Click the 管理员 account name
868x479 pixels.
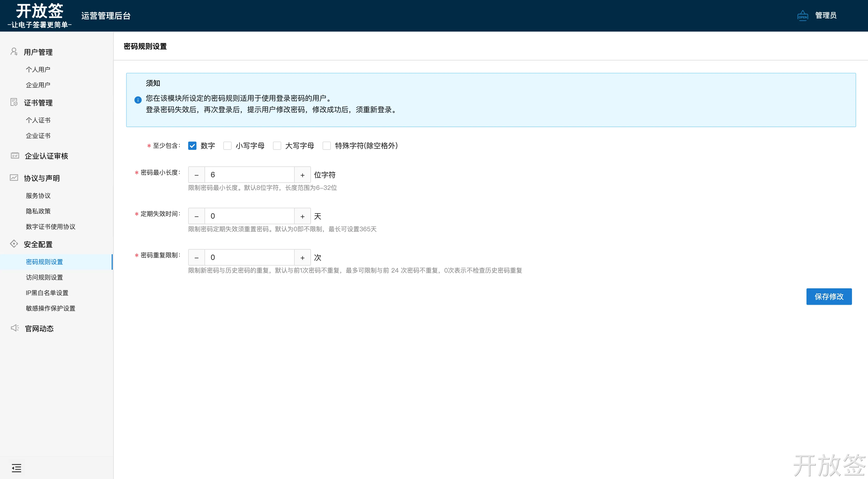click(x=826, y=15)
